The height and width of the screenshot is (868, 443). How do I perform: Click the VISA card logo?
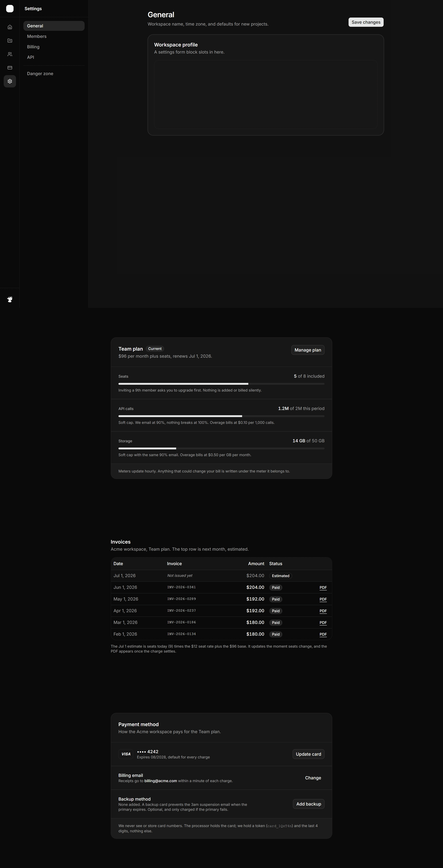[126, 754]
